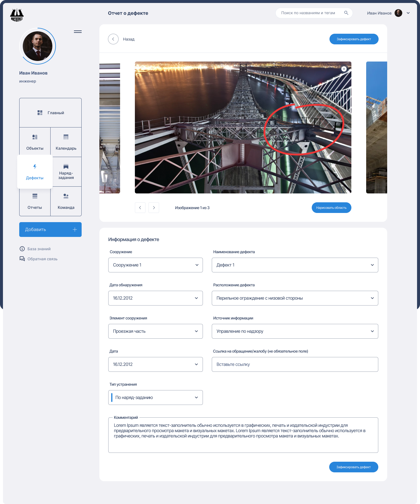420x504 pixels.
Task: Open the Расположение дефекта dropdown
Action: [295, 298]
